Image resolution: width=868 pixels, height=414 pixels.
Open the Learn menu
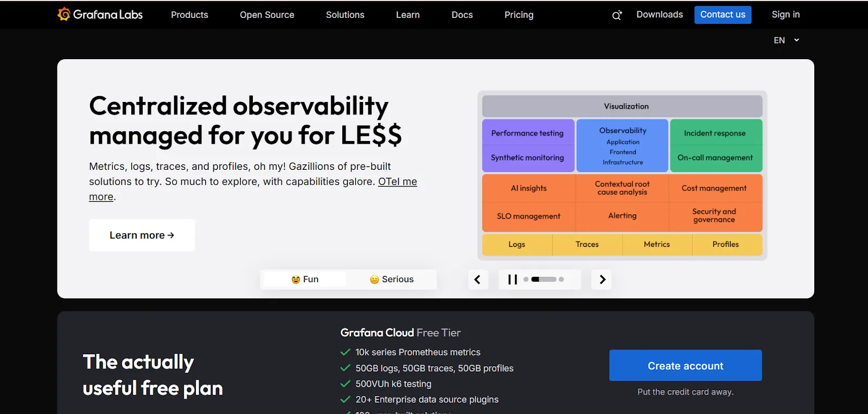click(408, 15)
